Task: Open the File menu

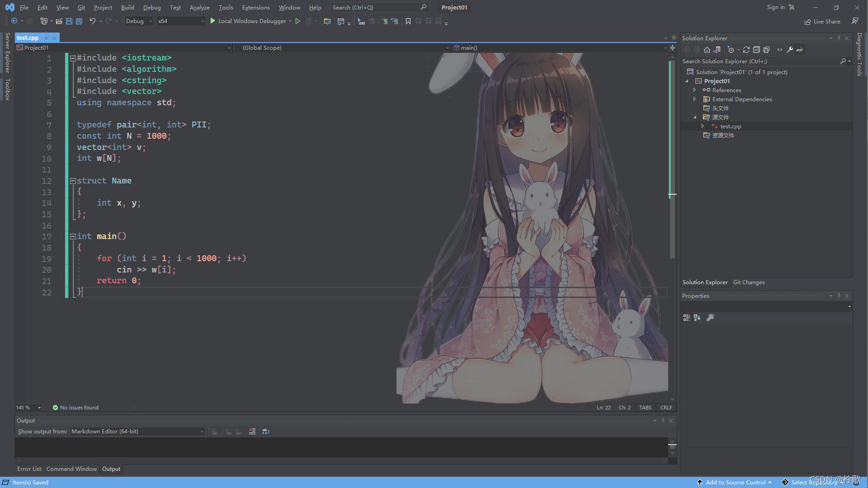Action: click(24, 7)
